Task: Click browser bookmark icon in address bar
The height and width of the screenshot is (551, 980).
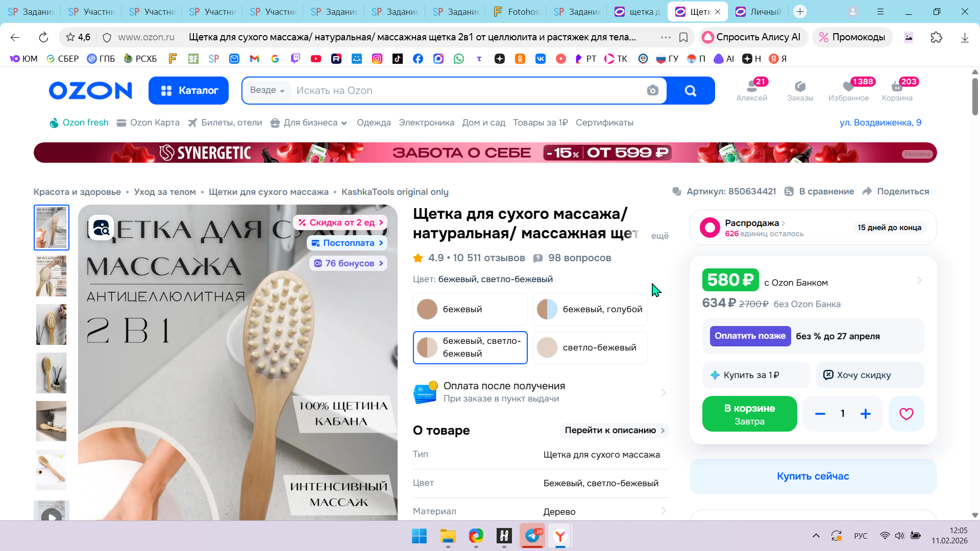Action: click(x=683, y=37)
